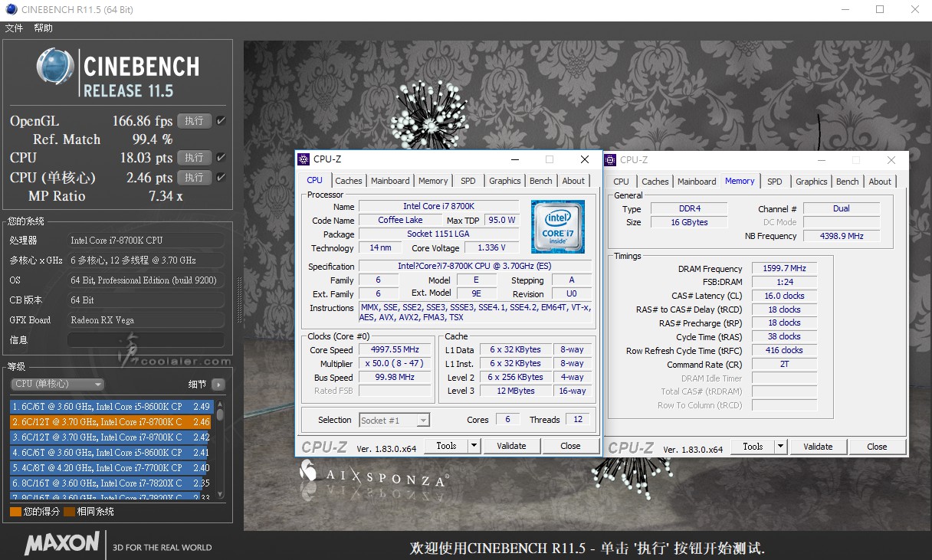Run the single-core CPU test 执行 button
This screenshot has height=560, width=932.
(x=195, y=178)
